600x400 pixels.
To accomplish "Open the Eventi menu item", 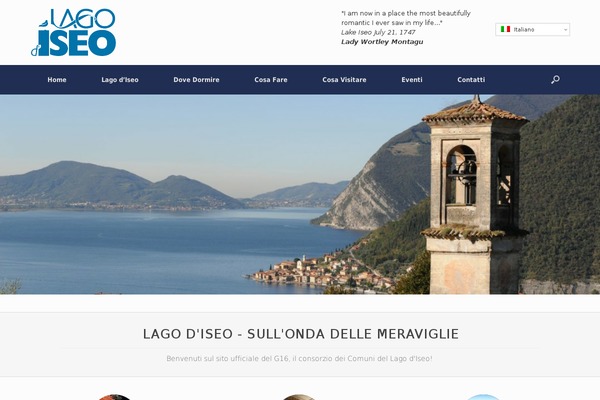I will (x=412, y=80).
